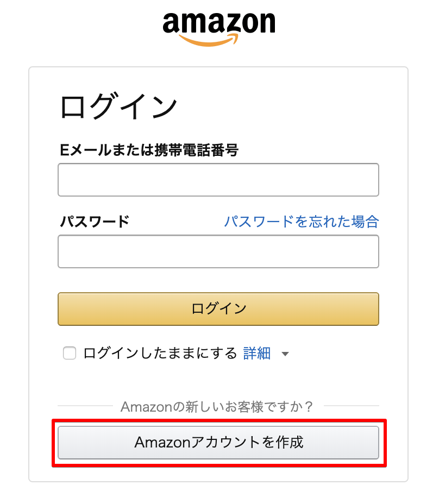Expand the small arrow beside 詳細
The image size is (439, 504).
click(x=285, y=354)
